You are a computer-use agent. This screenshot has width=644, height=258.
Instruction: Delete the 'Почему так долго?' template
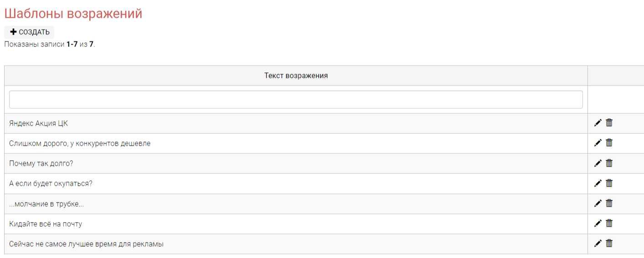click(609, 163)
